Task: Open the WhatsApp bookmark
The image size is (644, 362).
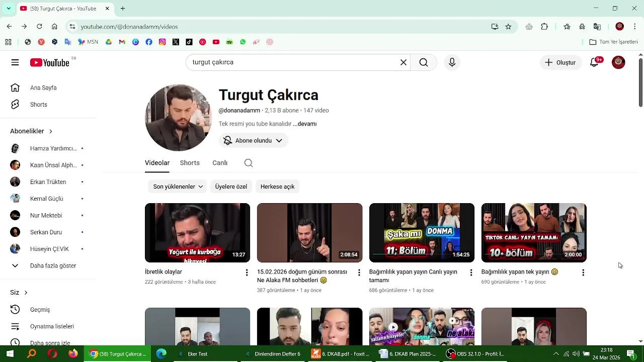Action: click(243, 42)
